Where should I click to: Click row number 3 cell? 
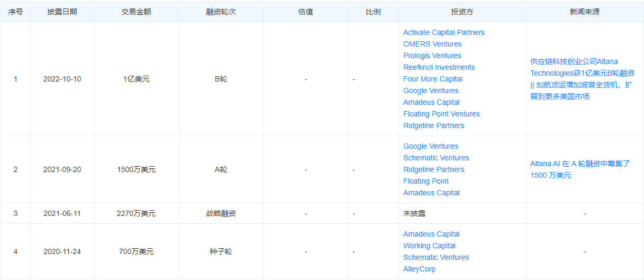(15, 213)
